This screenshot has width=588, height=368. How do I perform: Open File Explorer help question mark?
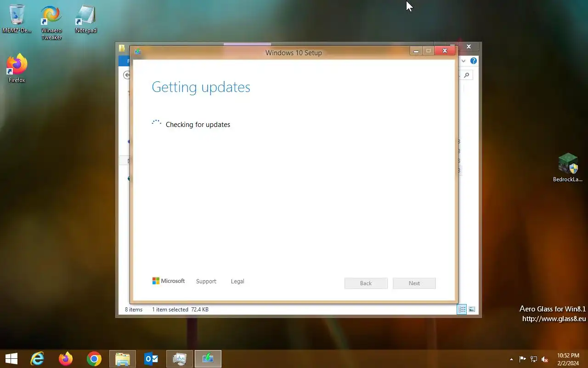[x=474, y=61]
